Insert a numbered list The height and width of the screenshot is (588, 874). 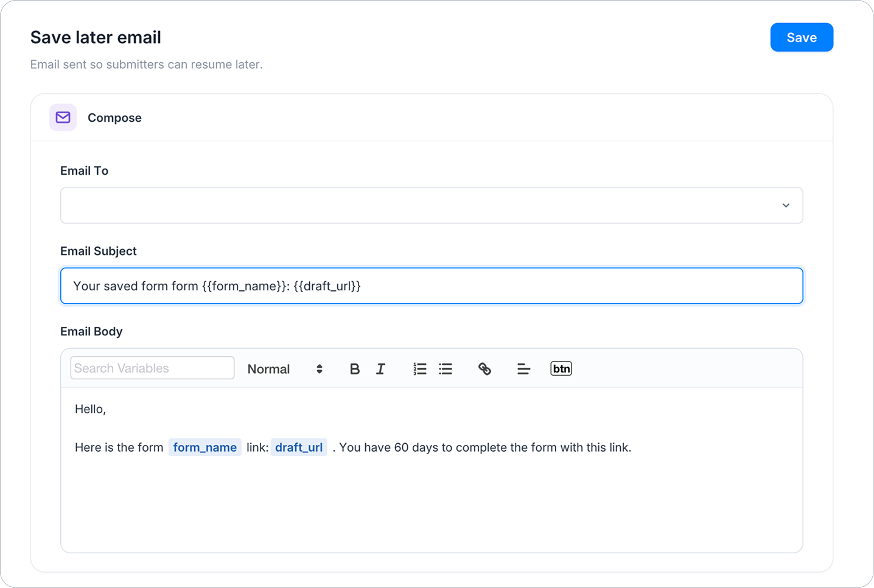(420, 369)
